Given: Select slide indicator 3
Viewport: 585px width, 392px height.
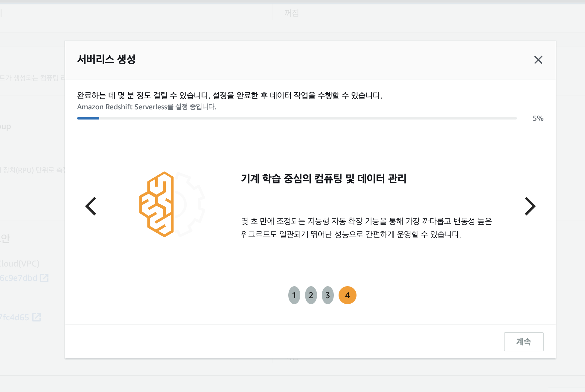Looking at the screenshot, I should click(x=327, y=295).
